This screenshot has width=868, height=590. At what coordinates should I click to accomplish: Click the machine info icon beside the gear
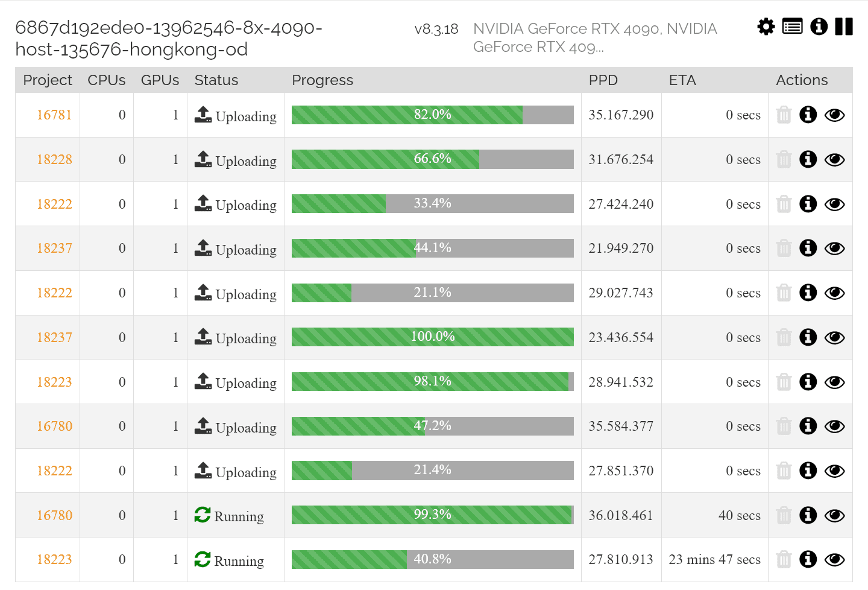[819, 27]
